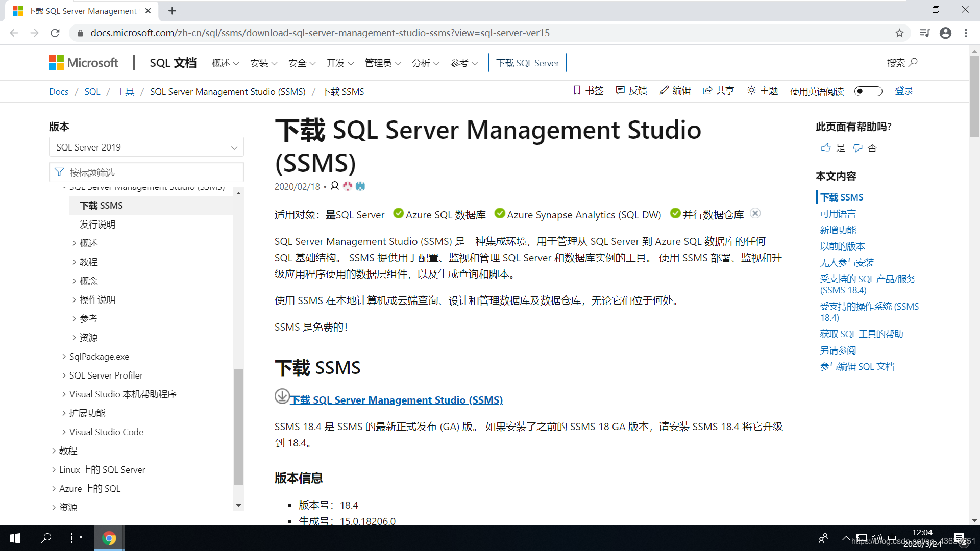Expand the 概述 tree item

(x=74, y=243)
